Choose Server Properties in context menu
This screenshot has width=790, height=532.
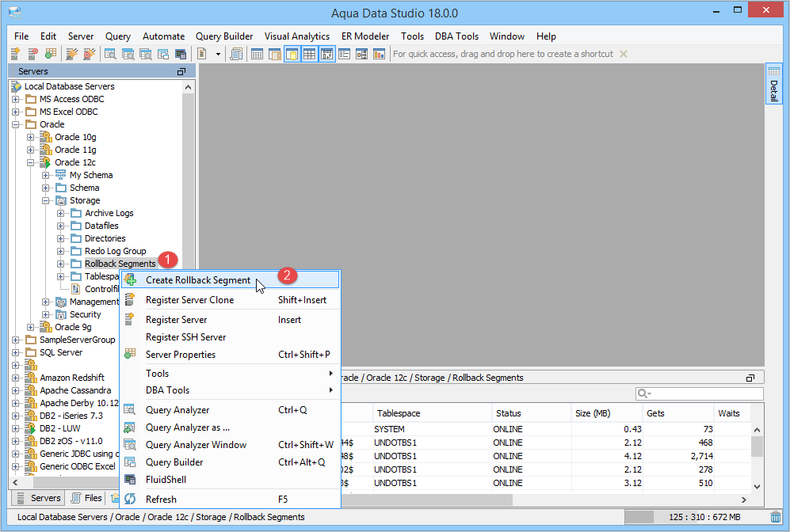[231, 355]
